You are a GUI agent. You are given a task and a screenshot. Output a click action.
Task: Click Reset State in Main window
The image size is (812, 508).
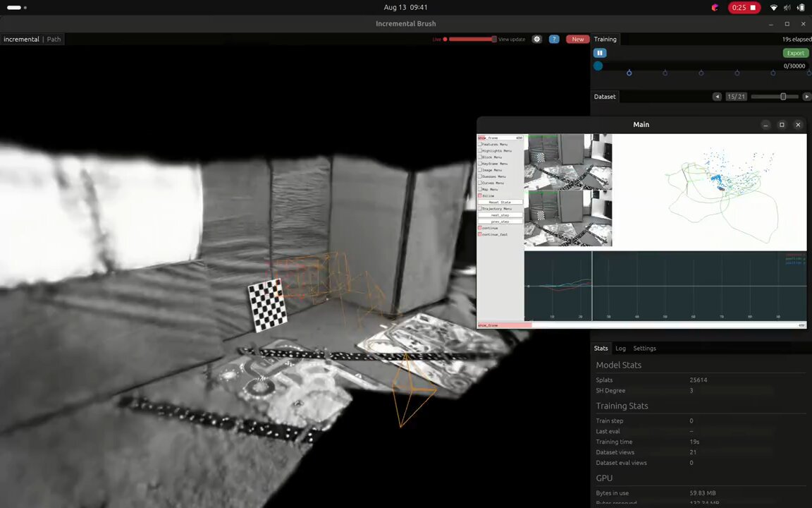pos(500,202)
